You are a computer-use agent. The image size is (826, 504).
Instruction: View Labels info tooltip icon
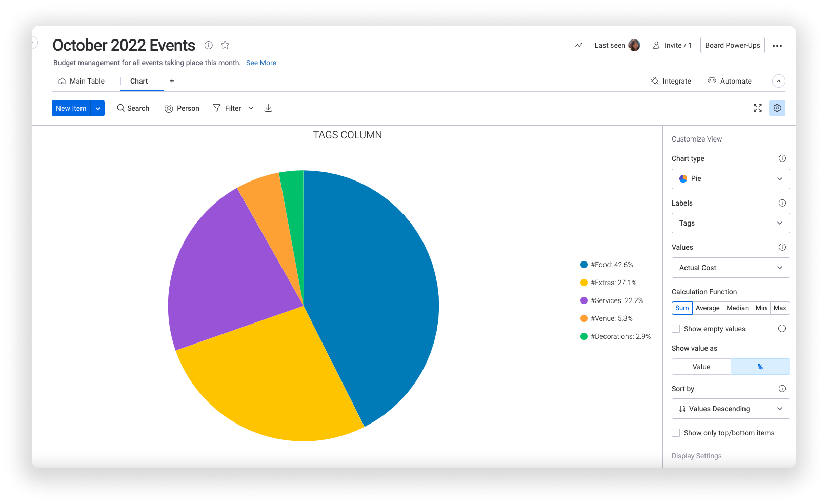pos(782,203)
